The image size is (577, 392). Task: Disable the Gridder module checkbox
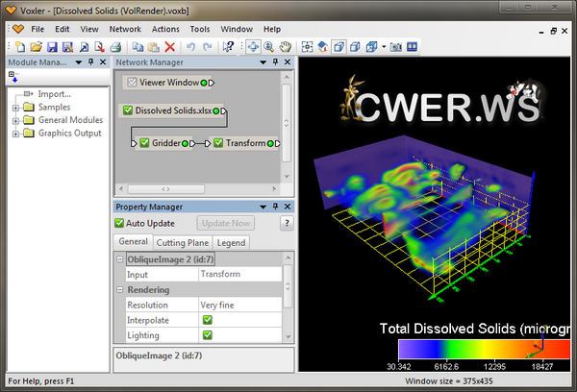(144, 143)
